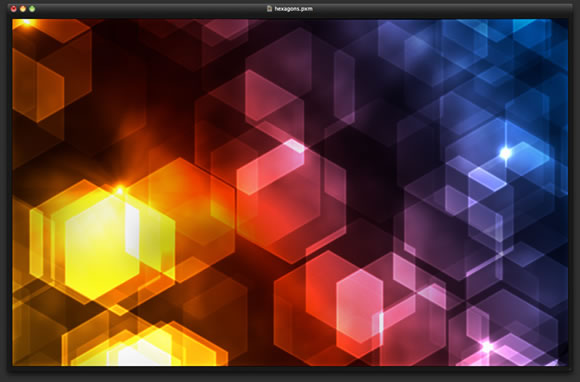The image size is (580, 382).
Task: Click the hexagons.pxm document icon in the title bar
Action: click(270, 8)
